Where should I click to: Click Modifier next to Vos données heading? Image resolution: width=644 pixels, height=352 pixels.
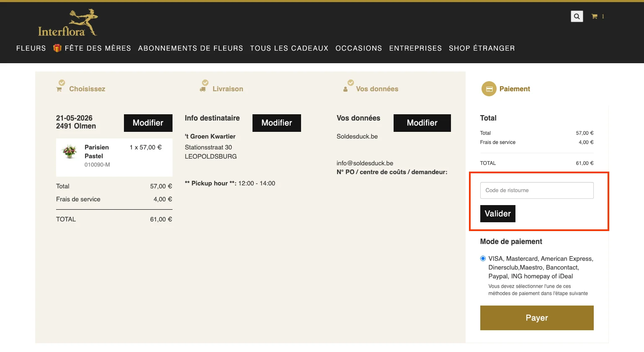422,123
